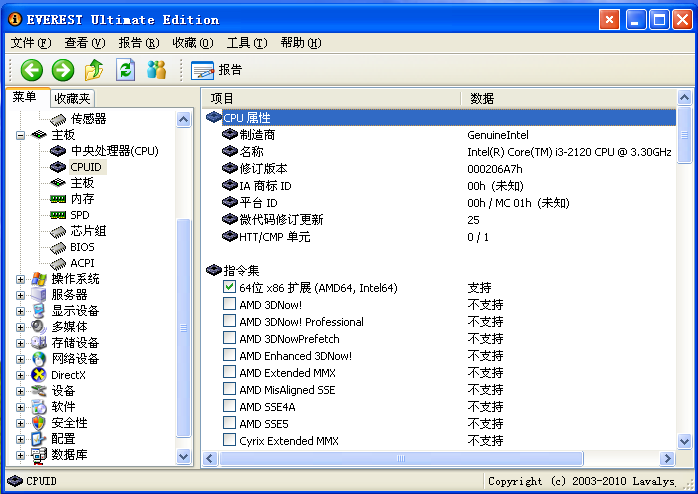Toggle the AMD SSE4A checkbox
The width and height of the screenshot is (698, 494).
click(x=229, y=406)
